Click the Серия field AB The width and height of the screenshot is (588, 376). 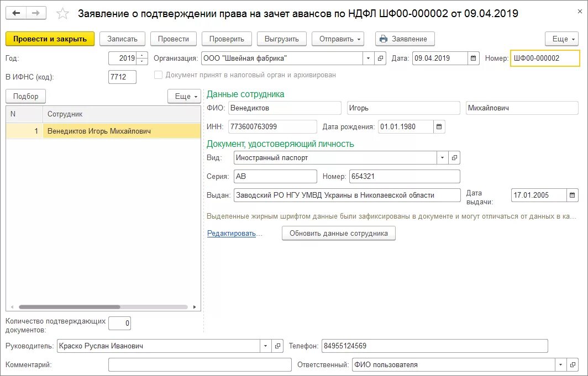pos(275,176)
